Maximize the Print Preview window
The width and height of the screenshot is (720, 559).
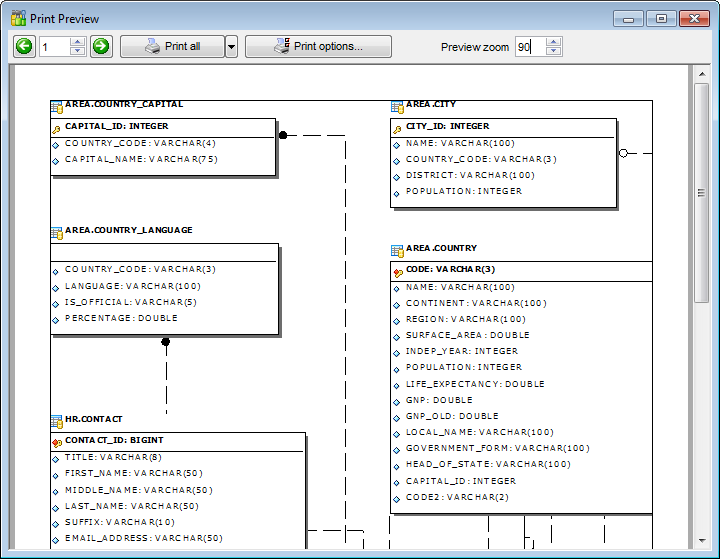tap(661, 19)
